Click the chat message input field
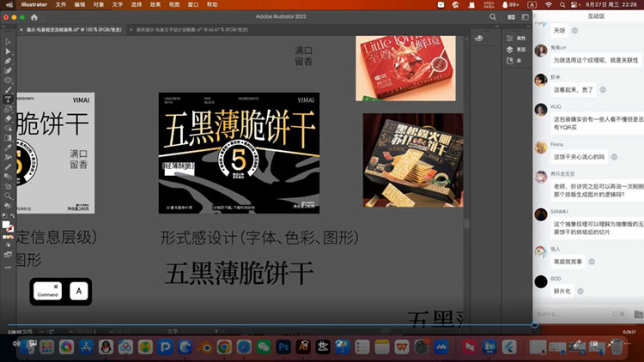This screenshot has width=644, height=362. [584, 311]
